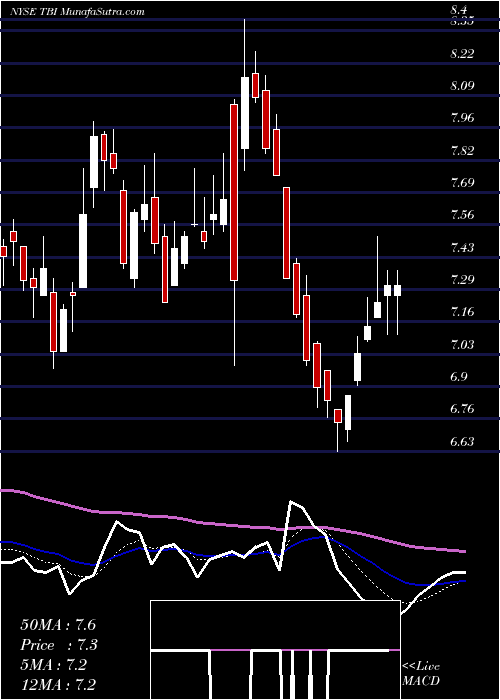The image size is (500, 700).
Task: Click the 50MA : 7.6 readout
Action: [x=58, y=625]
